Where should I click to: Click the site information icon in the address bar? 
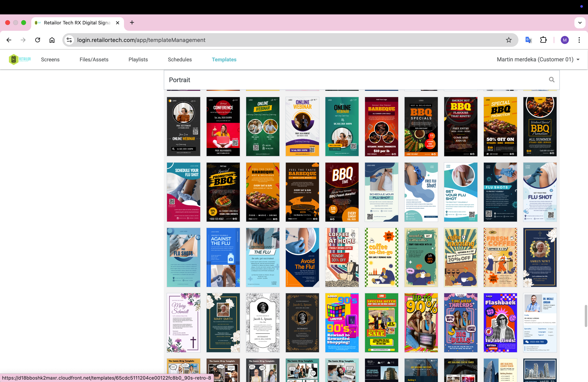[x=69, y=40]
